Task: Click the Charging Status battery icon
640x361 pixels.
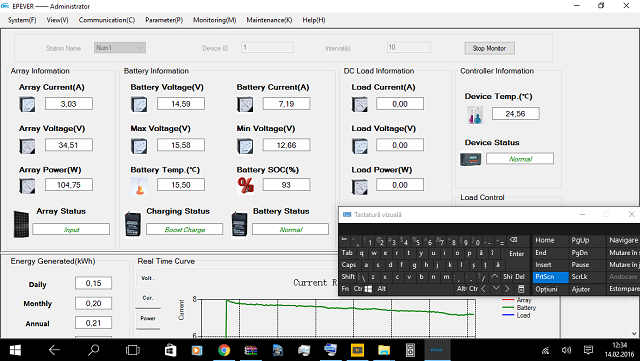Action: (133, 224)
